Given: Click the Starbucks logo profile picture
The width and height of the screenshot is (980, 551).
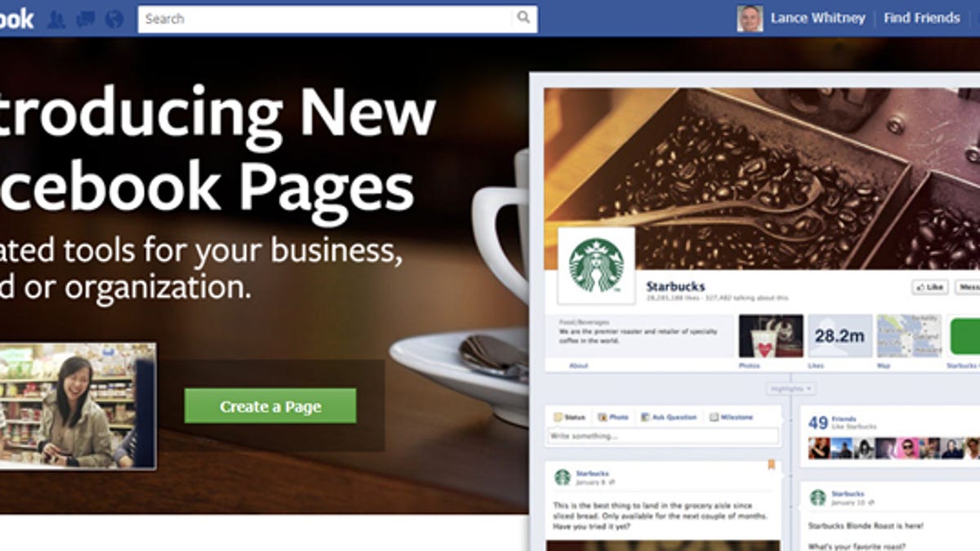Looking at the screenshot, I should pyautogui.click(x=596, y=265).
